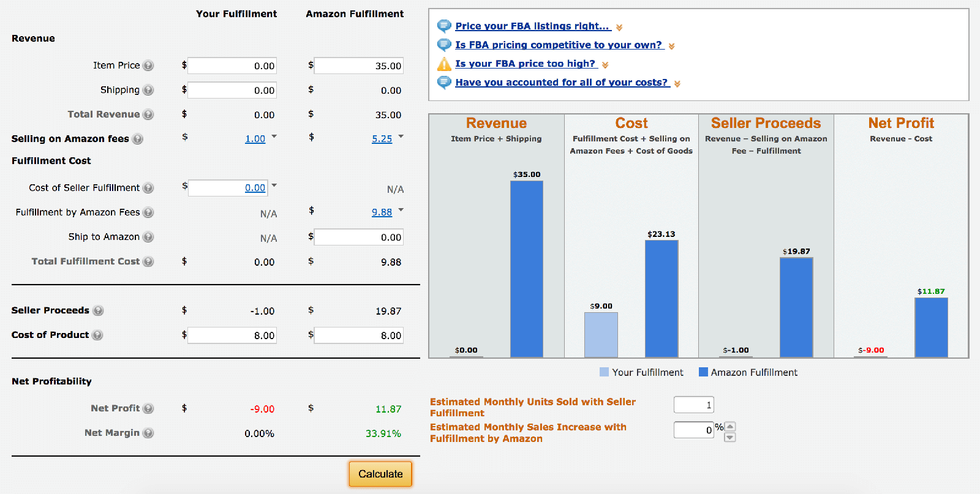
Task: Select warning icon beside Is your FBA price too high
Action: pyautogui.click(x=444, y=64)
